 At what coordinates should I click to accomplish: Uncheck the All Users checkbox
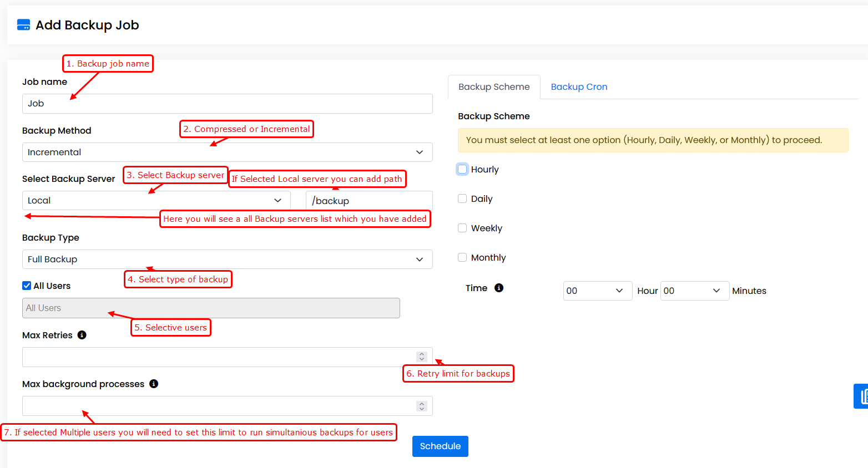click(27, 286)
